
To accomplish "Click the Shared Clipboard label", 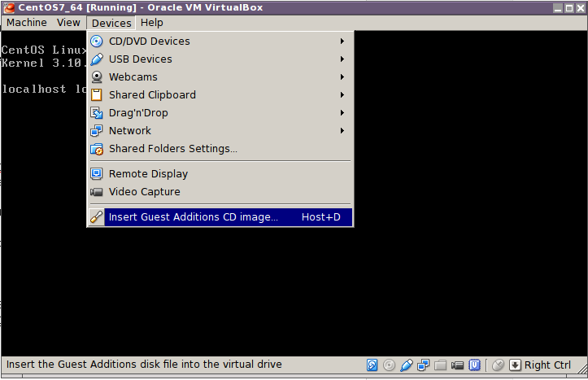I will click(x=152, y=95).
